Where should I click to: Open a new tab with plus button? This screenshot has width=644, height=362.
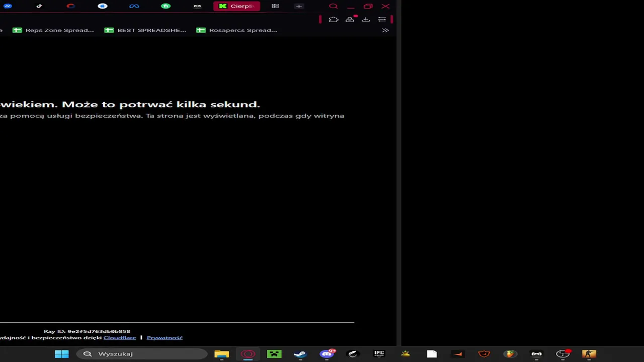point(299,6)
